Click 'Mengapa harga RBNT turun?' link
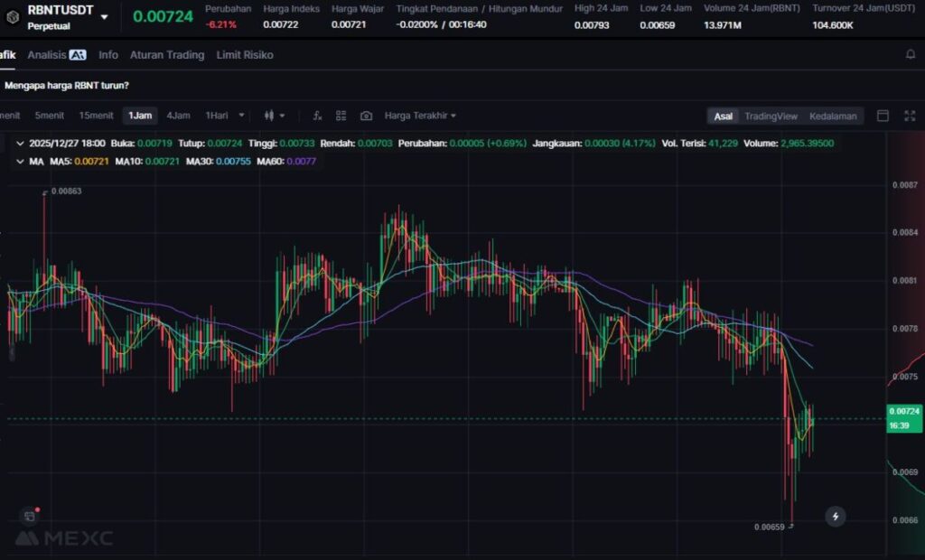 (x=67, y=86)
